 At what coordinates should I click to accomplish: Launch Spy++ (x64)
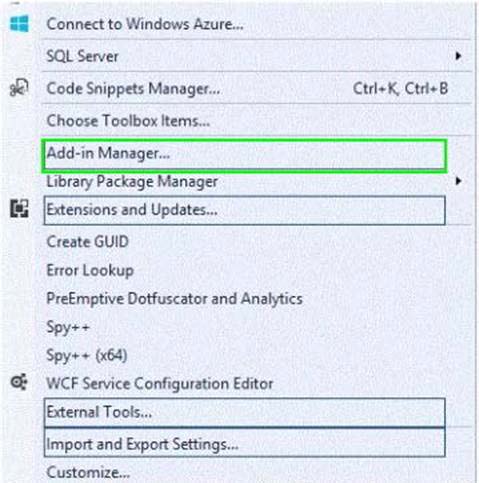87,355
